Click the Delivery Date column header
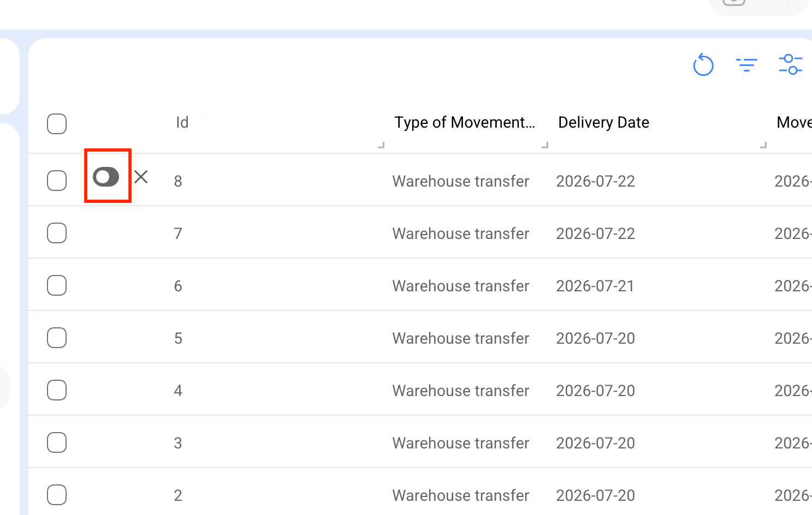This screenshot has width=812, height=515. [x=603, y=122]
